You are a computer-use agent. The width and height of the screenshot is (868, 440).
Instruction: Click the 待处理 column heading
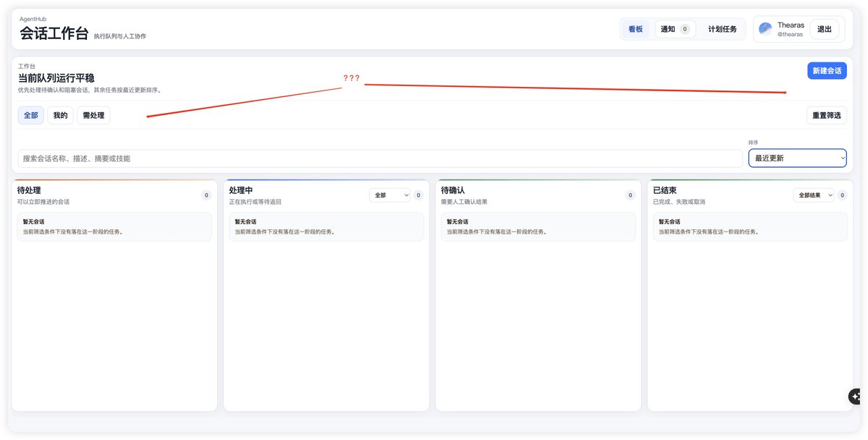coord(29,190)
